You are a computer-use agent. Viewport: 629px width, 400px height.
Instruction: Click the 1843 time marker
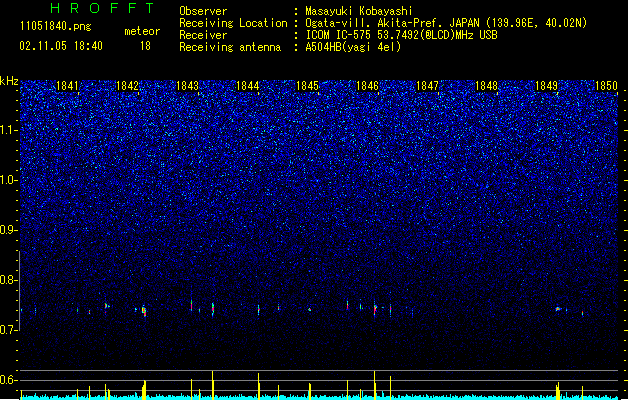point(187,86)
